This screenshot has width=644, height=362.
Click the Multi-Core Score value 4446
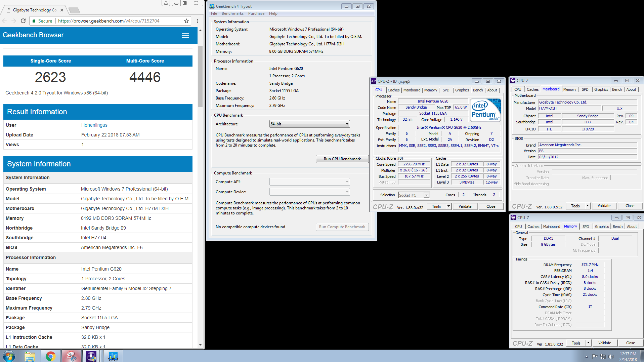click(145, 77)
